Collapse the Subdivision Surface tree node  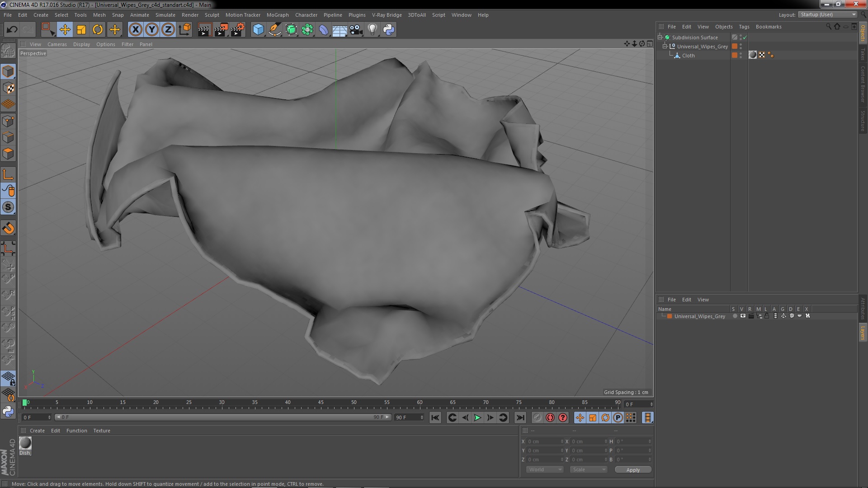coord(660,38)
